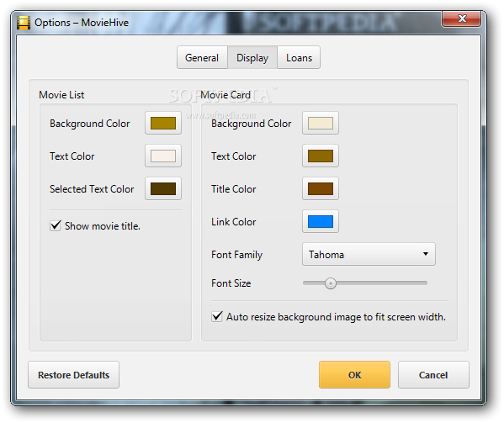Switch to the General tab
The width and height of the screenshot is (504, 423).
tap(202, 57)
